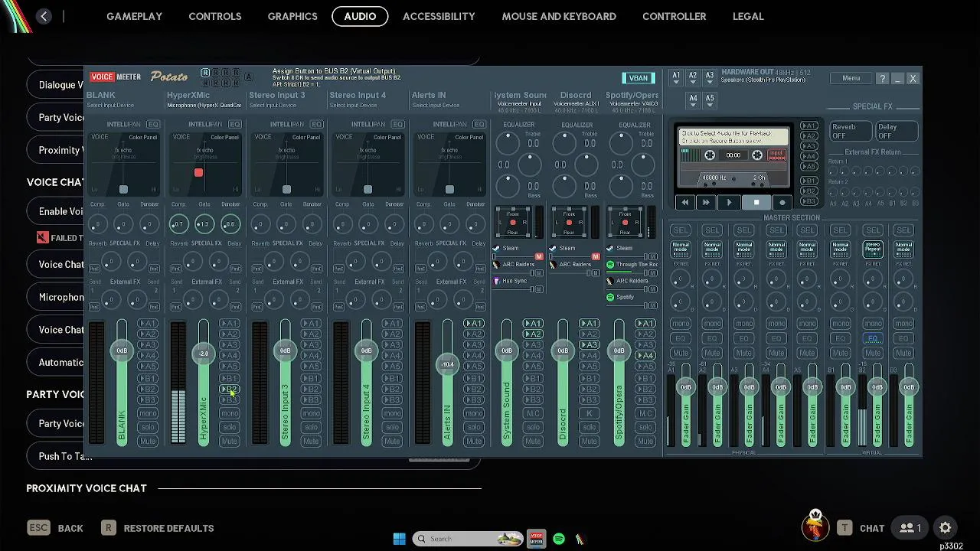Click the Windows taskbar search box
Image resolution: width=980 pixels, height=551 pixels.
[468, 539]
